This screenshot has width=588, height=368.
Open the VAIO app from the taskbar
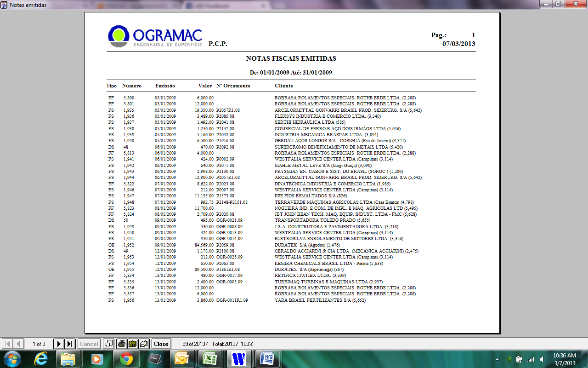pyautogui.click(x=154, y=359)
